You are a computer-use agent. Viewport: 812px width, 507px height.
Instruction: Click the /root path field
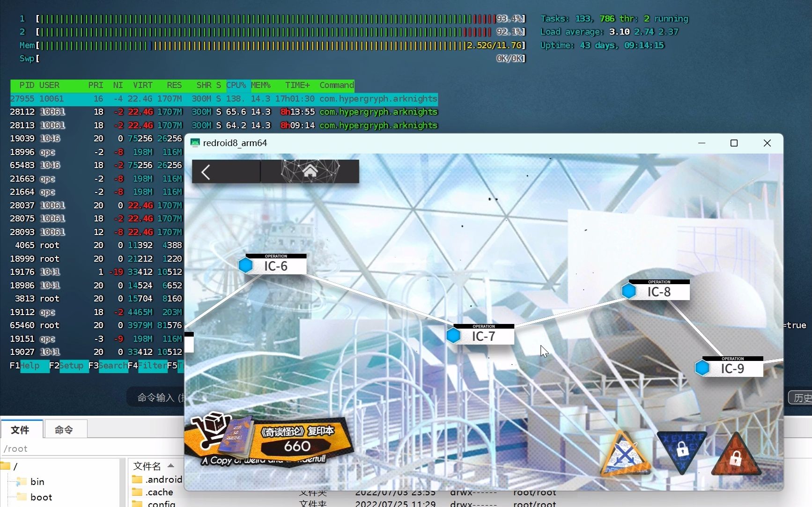pyautogui.click(x=92, y=448)
